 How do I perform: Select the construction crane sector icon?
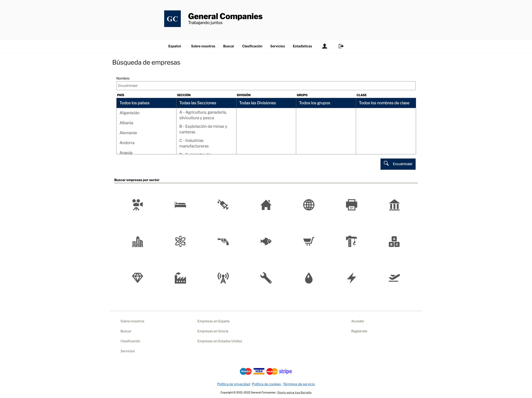click(351, 241)
